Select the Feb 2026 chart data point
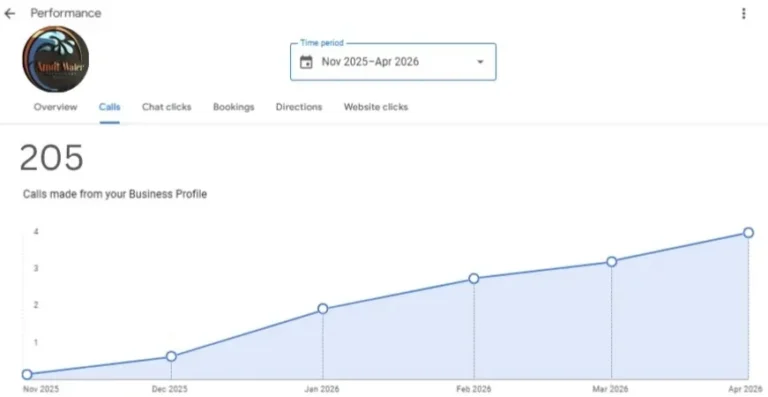768x397 pixels. (x=474, y=279)
